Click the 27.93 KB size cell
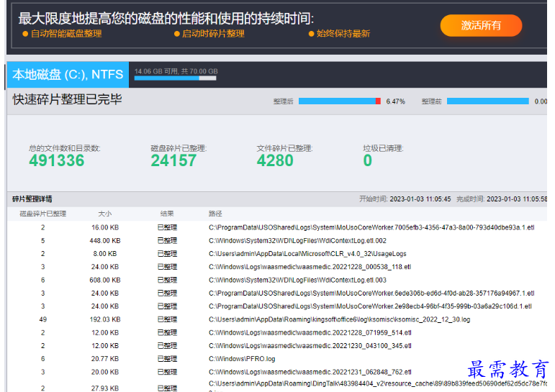The width and height of the screenshot is (555, 392). click(x=105, y=388)
